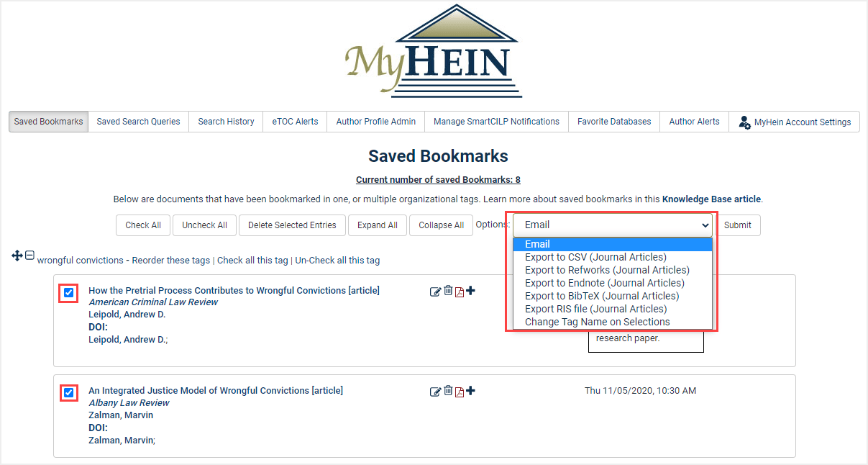Edit the note on the Pretrial Process bookmark
Viewport: 868px width, 465px height.
pyautogui.click(x=436, y=291)
